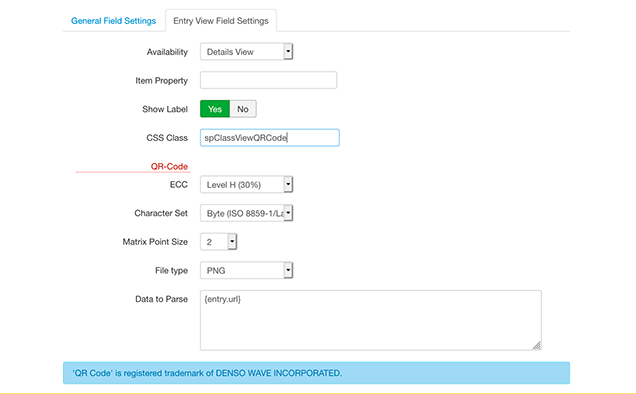Click the QR-Code section heading
The image size is (636, 394).
coord(169,166)
